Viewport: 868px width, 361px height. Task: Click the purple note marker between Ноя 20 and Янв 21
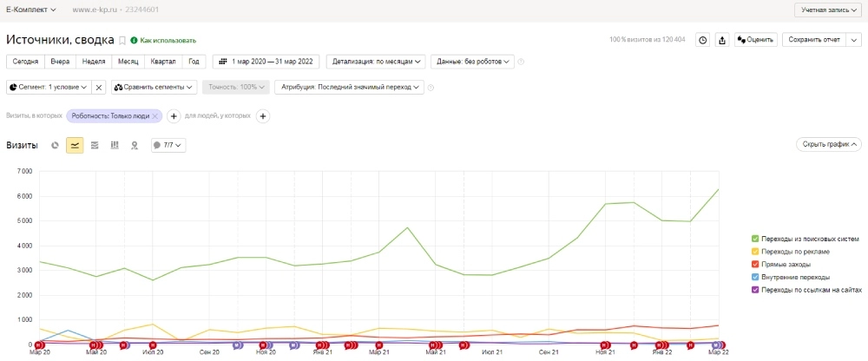(294, 345)
